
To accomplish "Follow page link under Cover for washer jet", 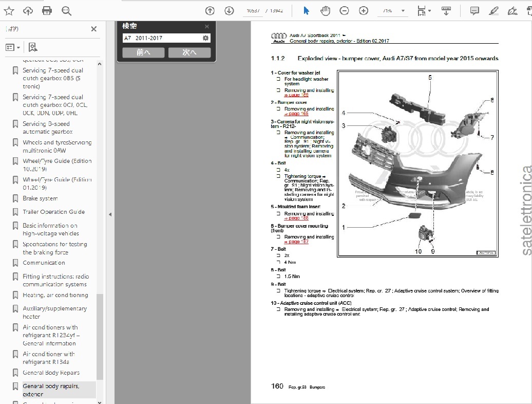I will [x=296, y=95].
